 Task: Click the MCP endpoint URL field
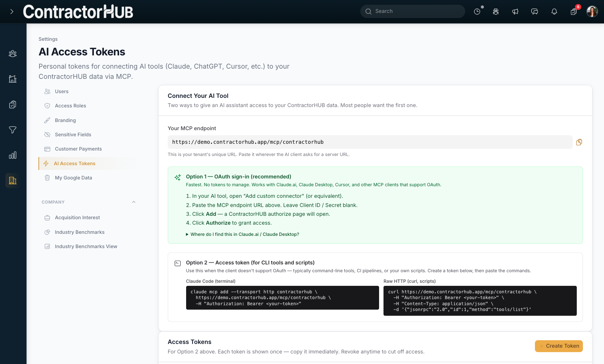pos(370,142)
